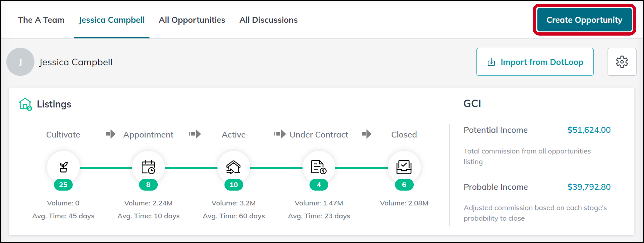Click the arrow between Cultivate and Appointment
This screenshot has height=243, width=644.
[x=110, y=134]
